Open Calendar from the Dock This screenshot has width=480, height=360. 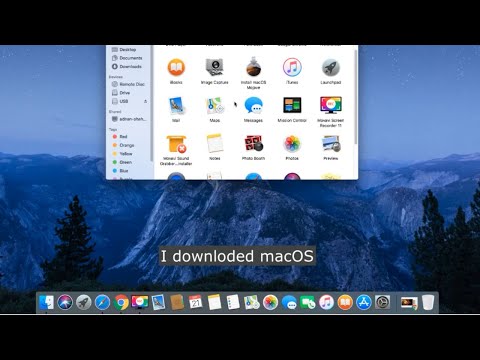click(196, 303)
